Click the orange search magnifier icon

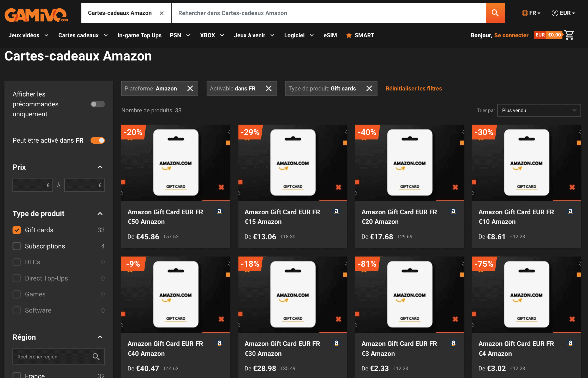pyautogui.click(x=495, y=13)
